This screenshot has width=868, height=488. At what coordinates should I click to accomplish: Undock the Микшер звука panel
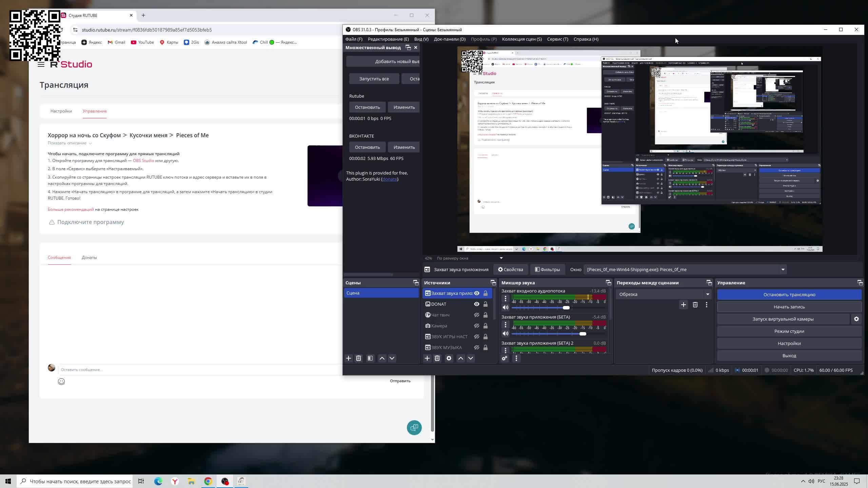pyautogui.click(x=609, y=283)
